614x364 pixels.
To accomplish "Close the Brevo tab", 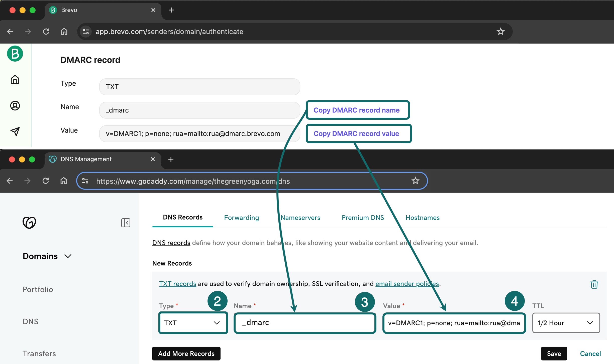I will click(x=153, y=10).
